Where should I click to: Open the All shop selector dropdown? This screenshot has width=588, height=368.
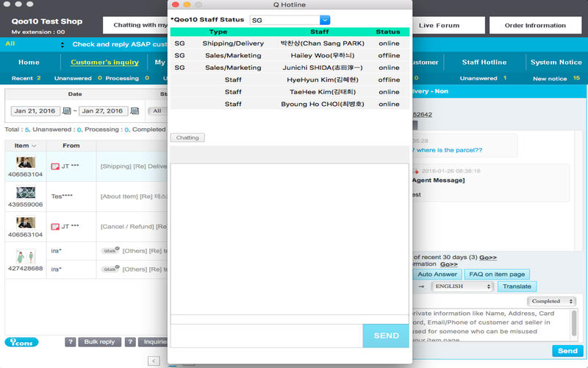pyautogui.click(x=35, y=44)
